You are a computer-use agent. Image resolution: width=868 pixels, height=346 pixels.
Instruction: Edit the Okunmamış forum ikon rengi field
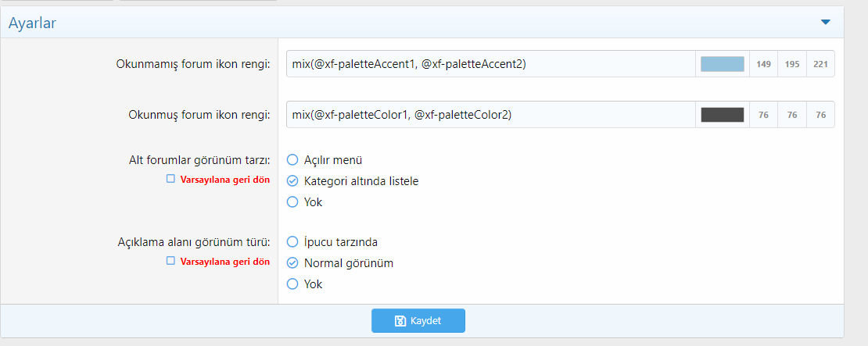pos(490,64)
